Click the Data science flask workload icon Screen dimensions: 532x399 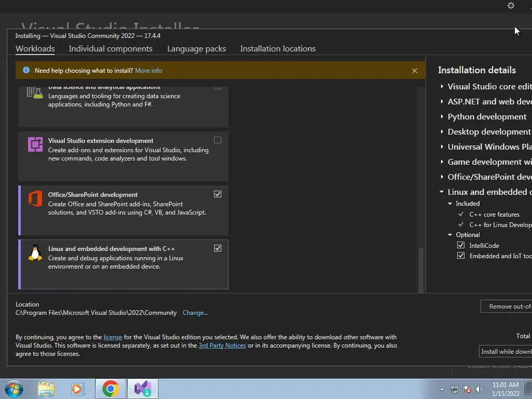[x=35, y=92]
